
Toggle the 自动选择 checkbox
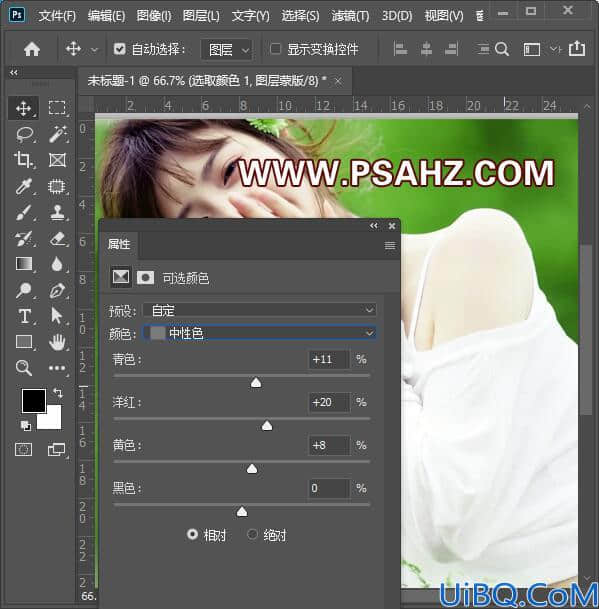coord(119,49)
